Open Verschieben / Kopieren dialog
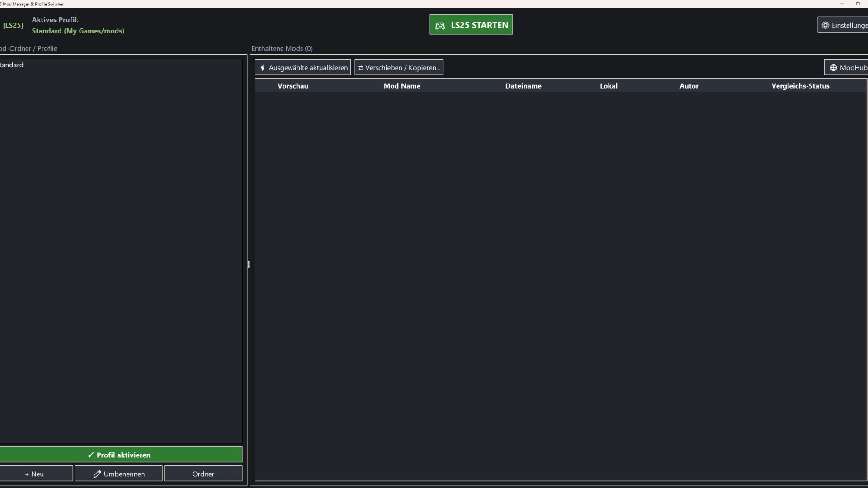This screenshot has width=868, height=488. [x=399, y=67]
